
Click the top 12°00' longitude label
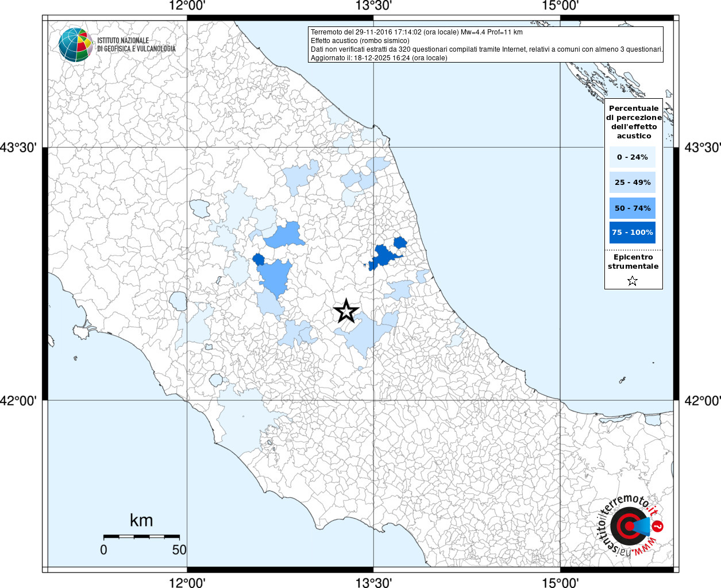coord(187,6)
